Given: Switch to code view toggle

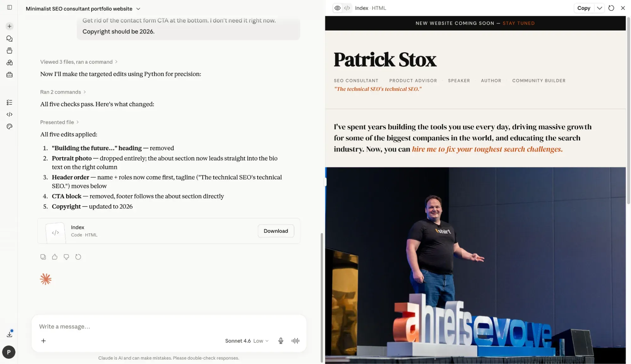Looking at the screenshot, I should [347, 8].
